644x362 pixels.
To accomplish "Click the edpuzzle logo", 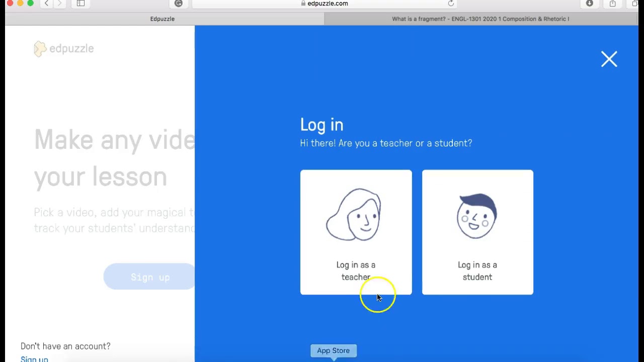I will (64, 49).
